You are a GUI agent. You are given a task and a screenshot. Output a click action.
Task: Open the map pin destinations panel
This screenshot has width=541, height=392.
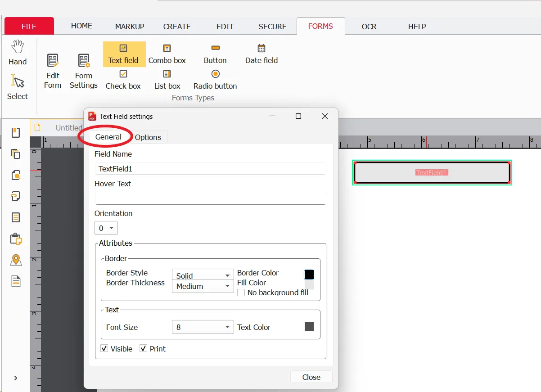click(16, 260)
